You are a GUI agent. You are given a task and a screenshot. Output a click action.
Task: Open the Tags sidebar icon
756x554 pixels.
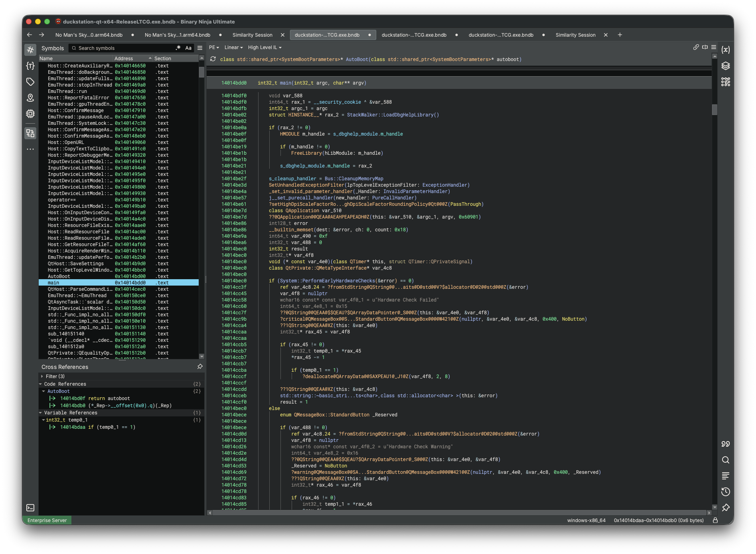30,82
